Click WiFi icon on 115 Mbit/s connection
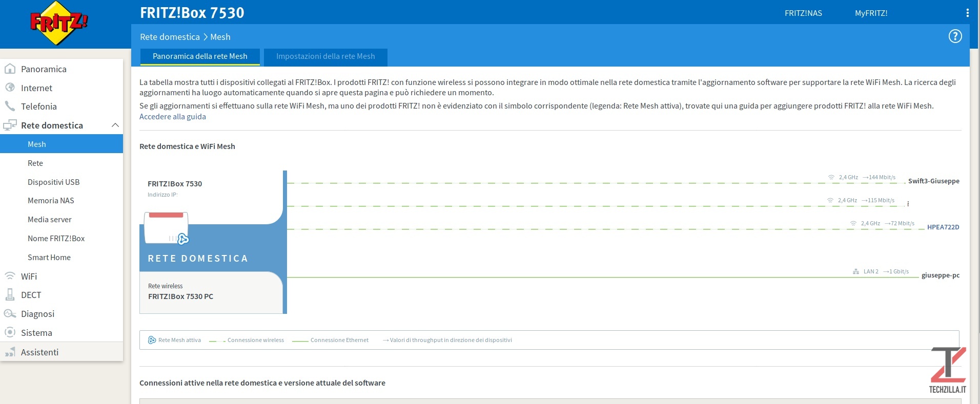The height and width of the screenshot is (404, 980). click(x=830, y=200)
